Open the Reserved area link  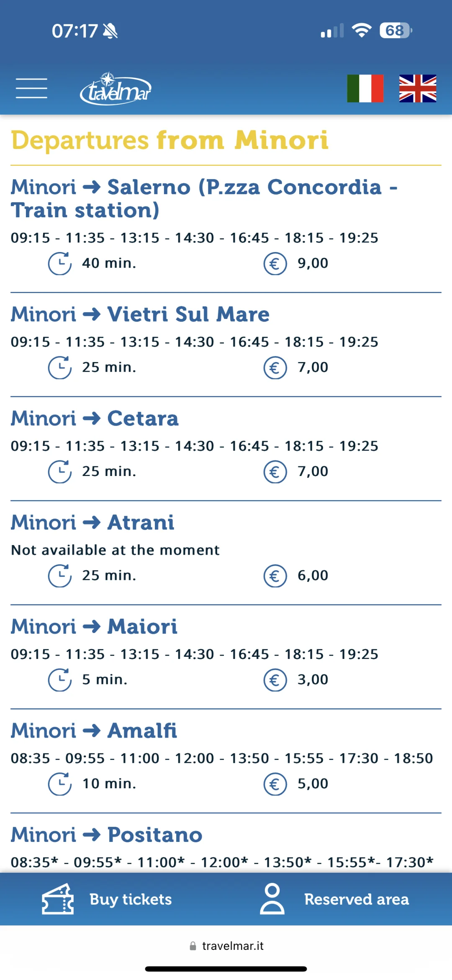click(356, 899)
